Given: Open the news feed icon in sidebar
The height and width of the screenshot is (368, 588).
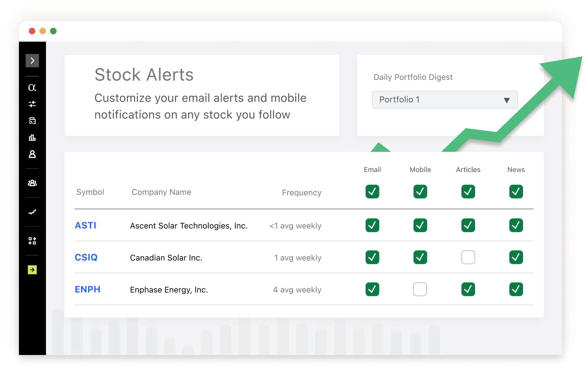Looking at the screenshot, I should [32, 121].
